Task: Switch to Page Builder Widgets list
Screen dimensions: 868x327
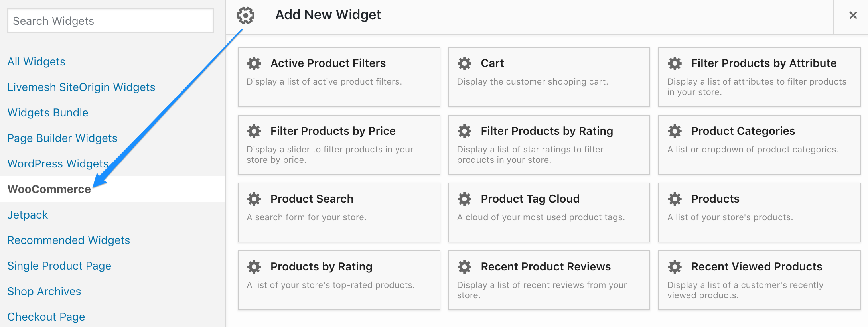Action: click(x=62, y=138)
